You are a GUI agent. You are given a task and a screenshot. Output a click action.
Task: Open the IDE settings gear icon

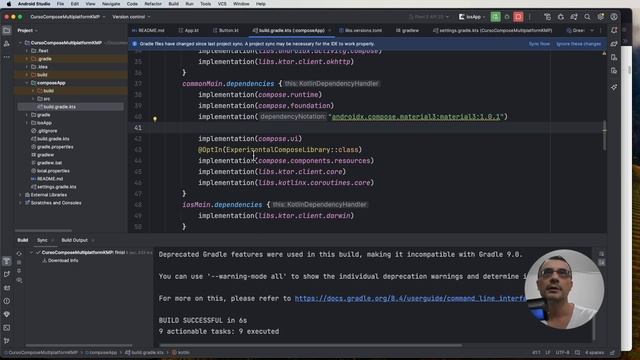point(600,17)
